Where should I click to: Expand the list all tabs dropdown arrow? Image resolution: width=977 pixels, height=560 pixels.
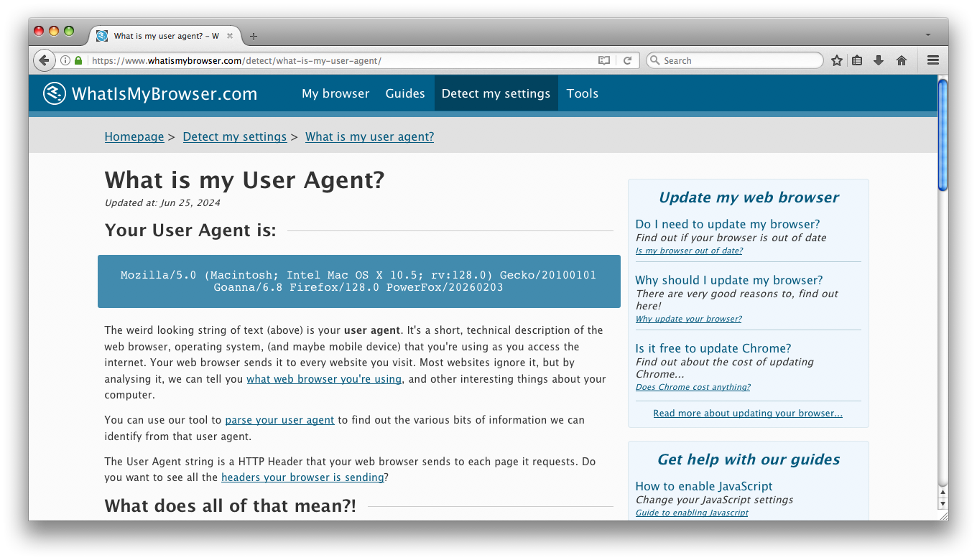[928, 35]
